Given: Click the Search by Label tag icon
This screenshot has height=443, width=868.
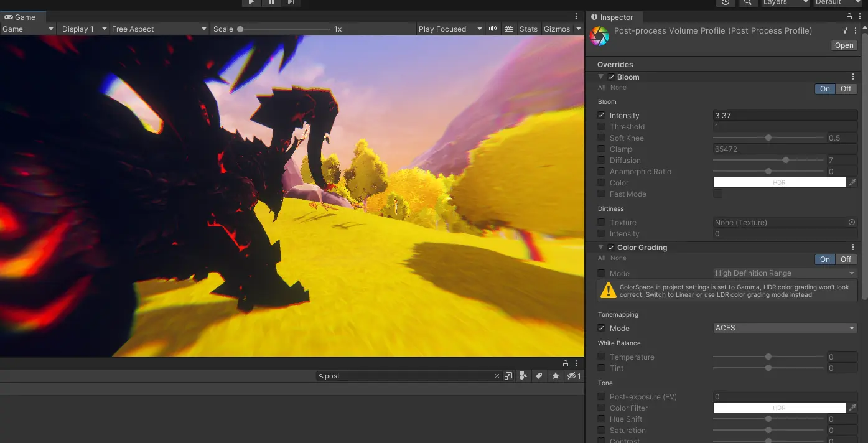Looking at the screenshot, I should [x=539, y=376].
